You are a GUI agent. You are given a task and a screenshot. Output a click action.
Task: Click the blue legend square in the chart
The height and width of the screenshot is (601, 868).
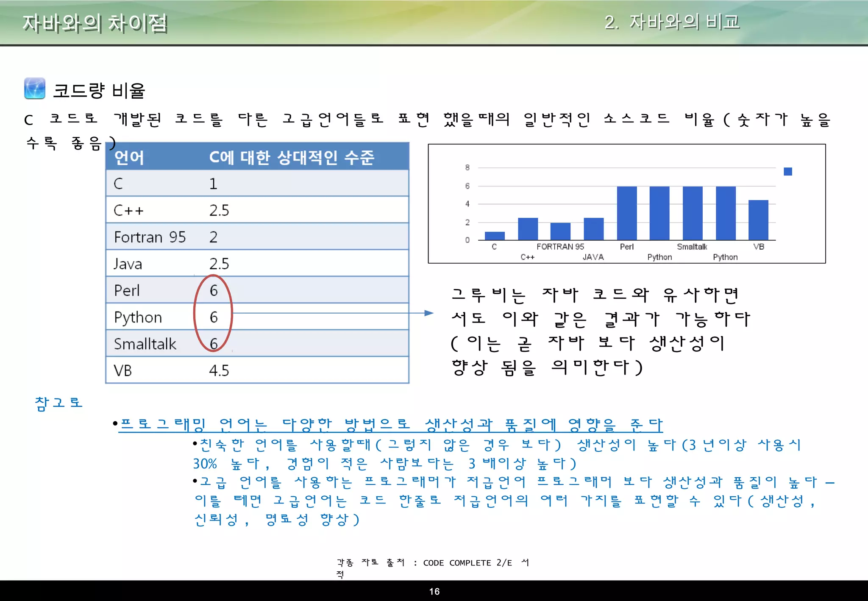click(x=788, y=171)
